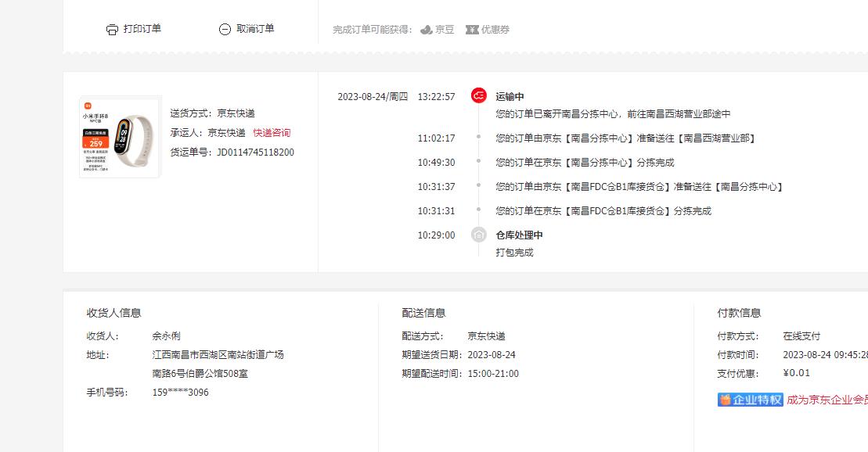Click the address line 江西南昌市西湖区南站街道广场
The height and width of the screenshot is (452, 868).
click(x=218, y=354)
